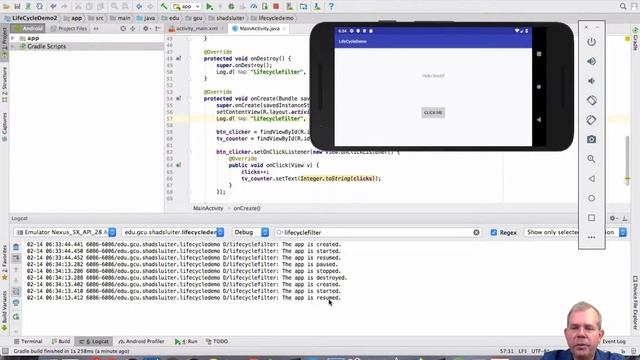
Task: Open emulator extended controls three dots
Action: 591,237
